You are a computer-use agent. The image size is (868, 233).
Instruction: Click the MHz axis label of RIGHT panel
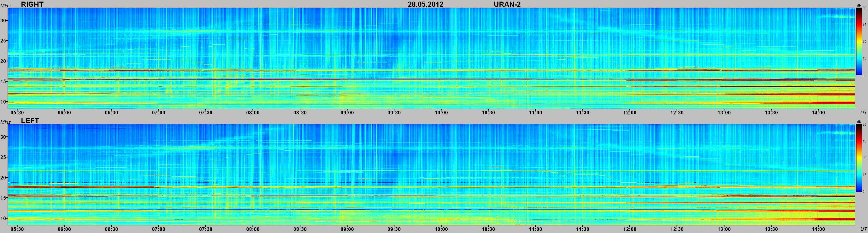click(x=6, y=6)
